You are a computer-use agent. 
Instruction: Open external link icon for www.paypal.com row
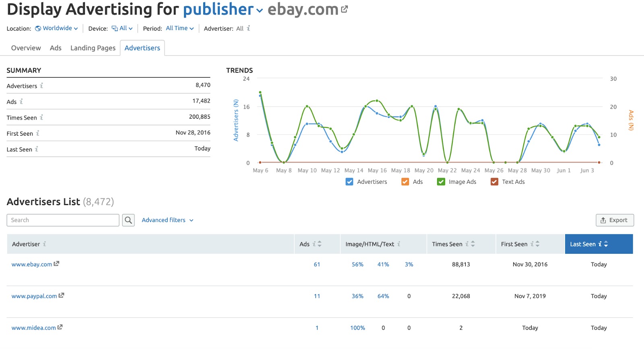pyautogui.click(x=61, y=296)
